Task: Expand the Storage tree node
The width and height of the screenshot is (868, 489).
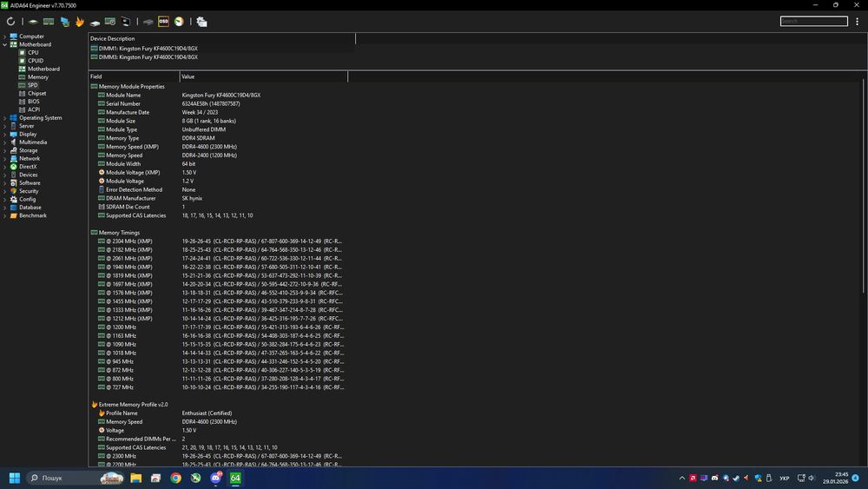Action: point(5,150)
